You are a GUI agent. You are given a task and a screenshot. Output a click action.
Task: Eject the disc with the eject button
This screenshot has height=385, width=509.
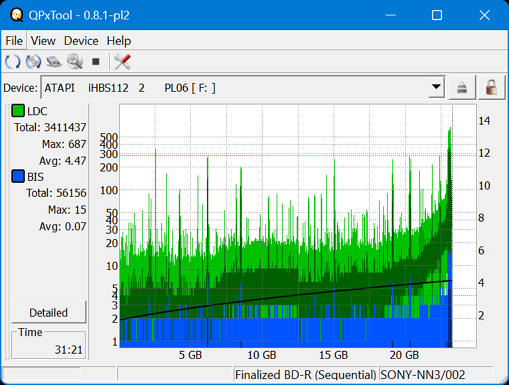(x=462, y=88)
